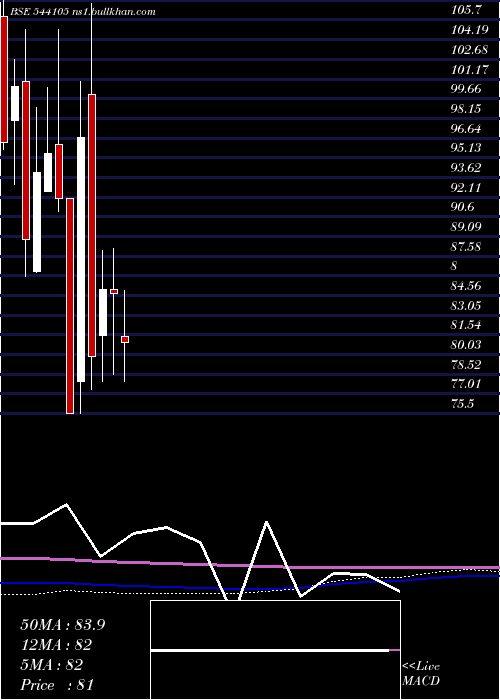Select the 87.58 price axis label
The image size is (500, 700).
point(467,246)
